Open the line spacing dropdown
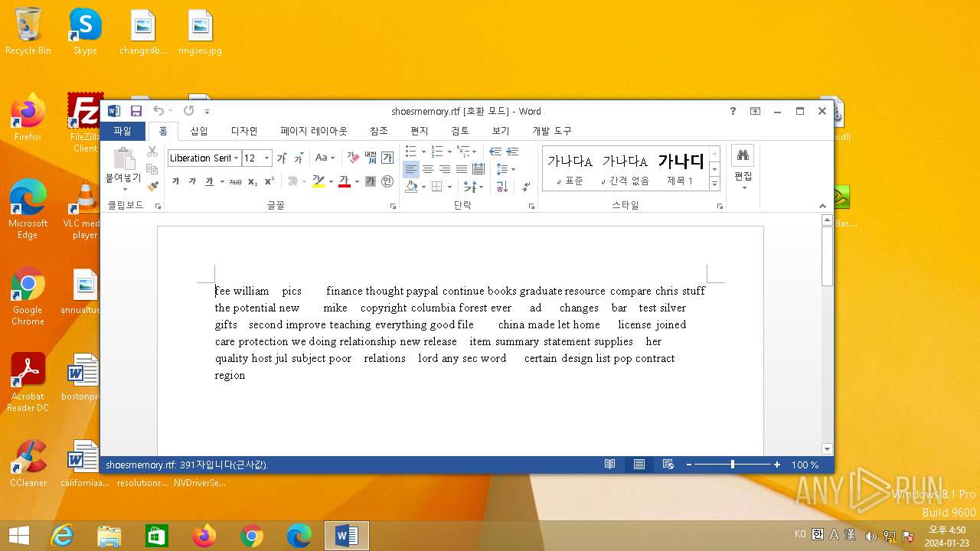980x551 pixels. tap(506, 169)
